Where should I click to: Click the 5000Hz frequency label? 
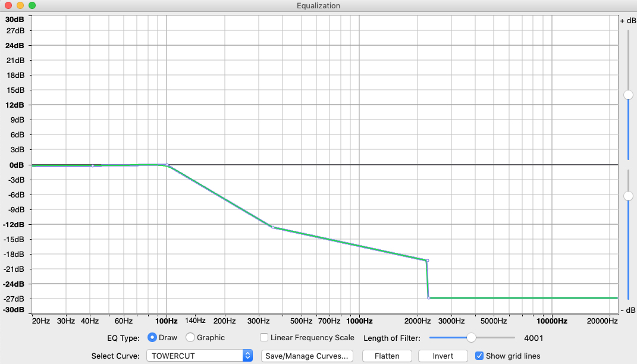(x=494, y=321)
